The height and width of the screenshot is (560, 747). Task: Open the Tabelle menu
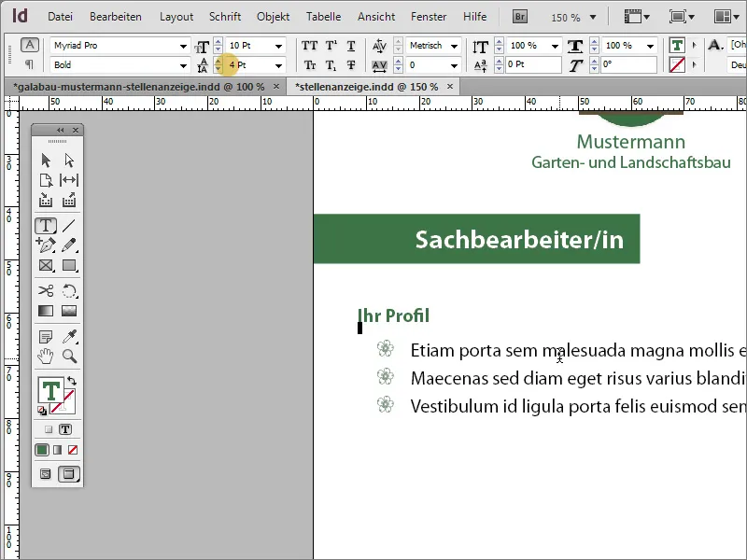click(323, 17)
